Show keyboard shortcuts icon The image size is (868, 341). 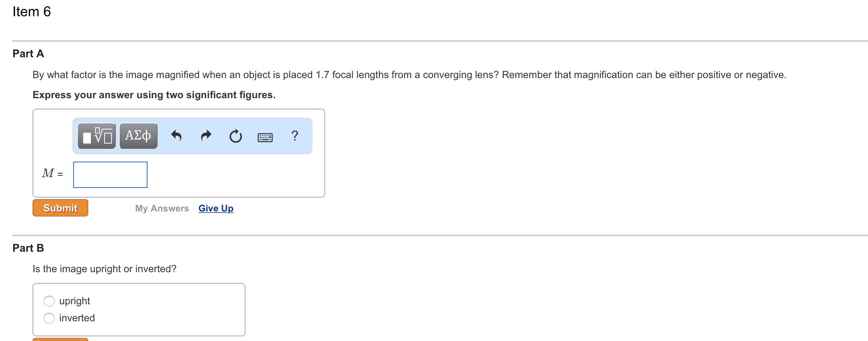click(265, 137)
